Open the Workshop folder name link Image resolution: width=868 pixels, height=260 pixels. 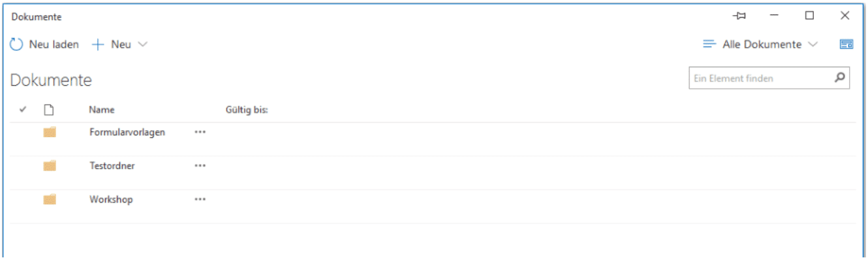coord(111,199)
